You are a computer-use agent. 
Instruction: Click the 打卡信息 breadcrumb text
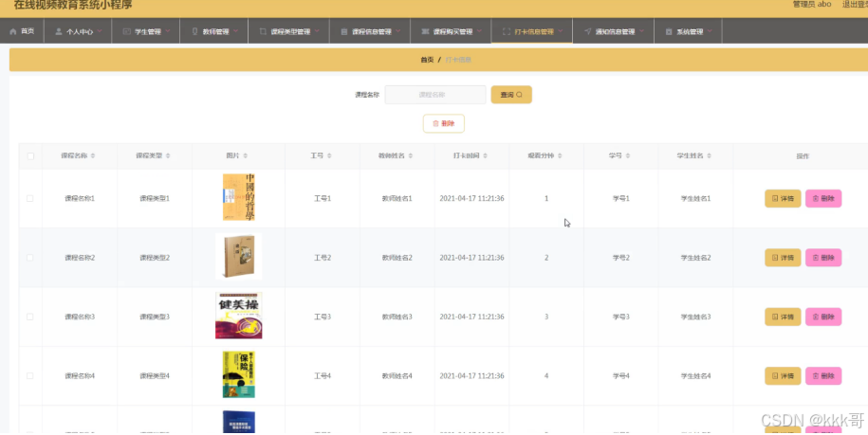(x=458, y=60)
